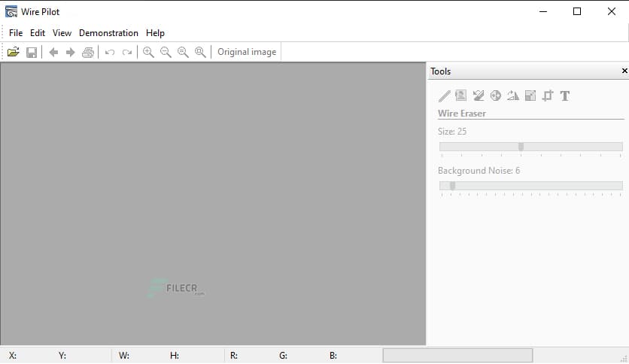Screen dimensions: 629x364
Task: Select the round color balance tool
Action: [496, 96]
